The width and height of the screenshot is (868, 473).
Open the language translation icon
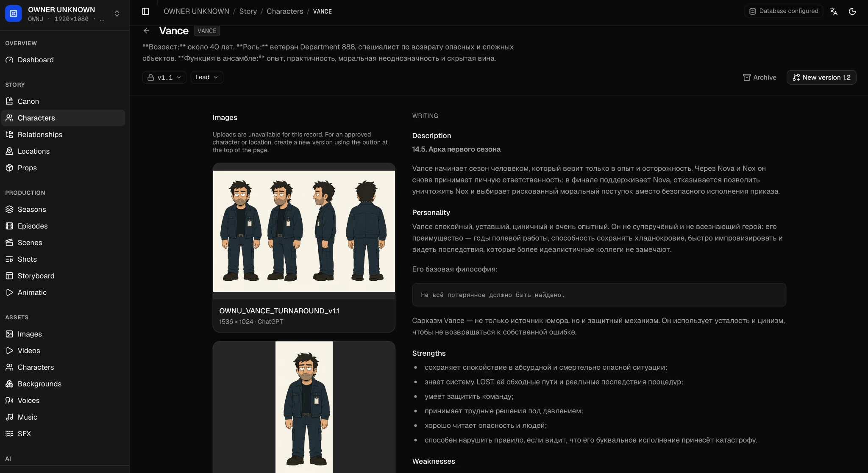pos(834,11)
